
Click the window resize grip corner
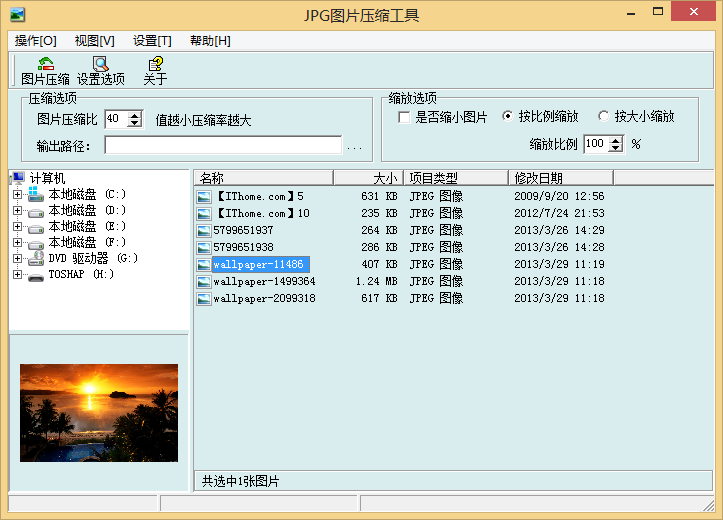(708, 505)
